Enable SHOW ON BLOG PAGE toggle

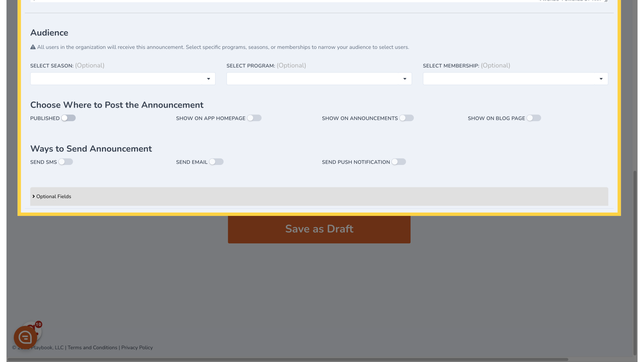[x=533, y=118]
